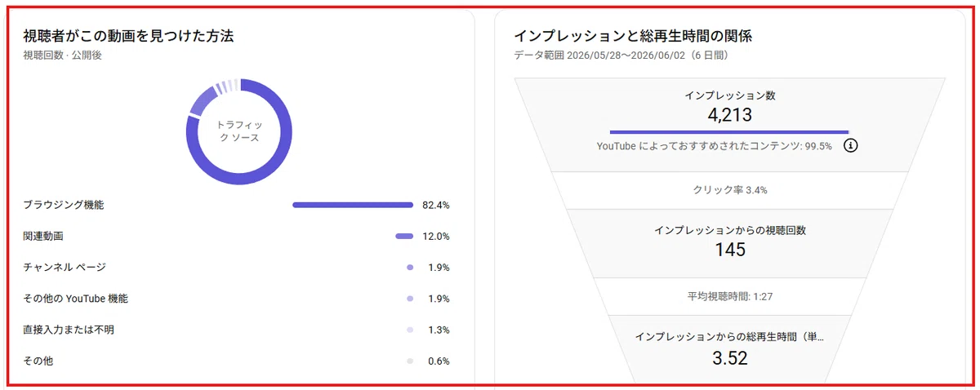Screen dimensions: 980x390
Task: Click the トラフィック ソース donut chart center
Action: [239, 131]
